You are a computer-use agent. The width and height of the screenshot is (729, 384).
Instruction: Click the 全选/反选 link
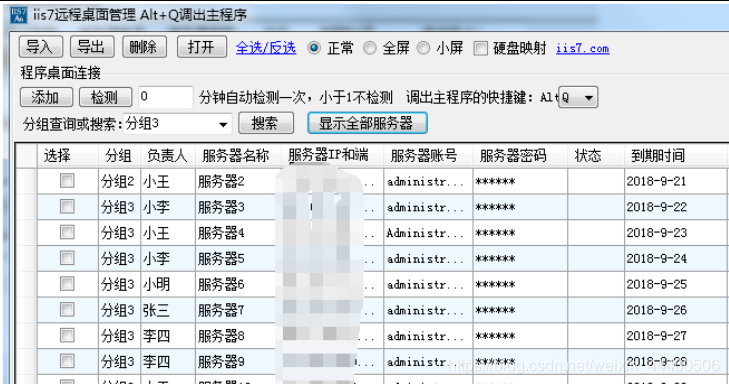click(x=265, y=48)
